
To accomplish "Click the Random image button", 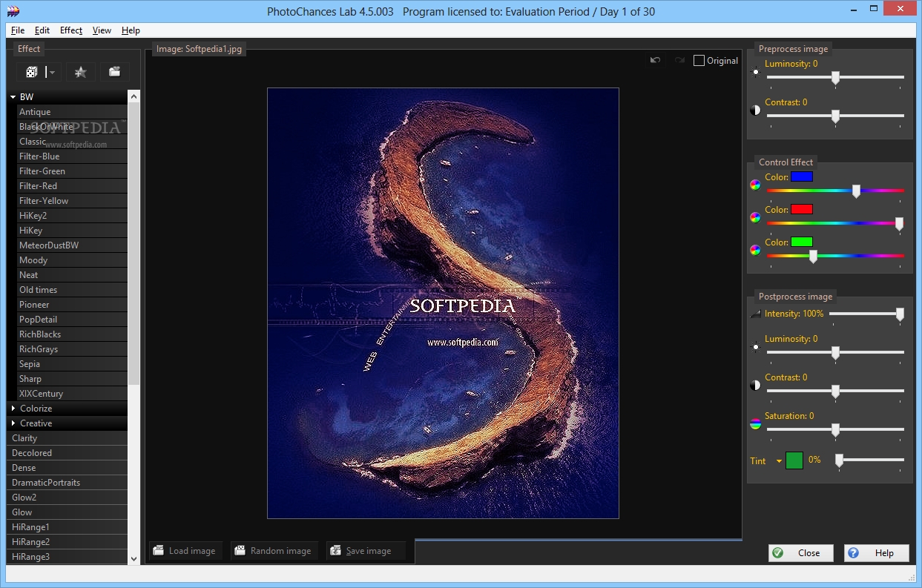I will click(x=274, y=551).
